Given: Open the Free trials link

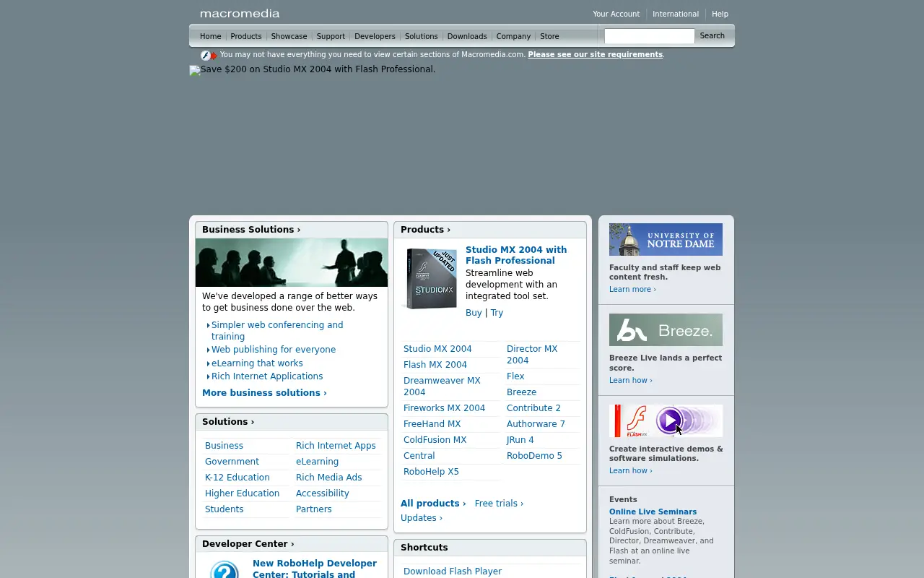Looking at the screenshot, I should 499,504.
